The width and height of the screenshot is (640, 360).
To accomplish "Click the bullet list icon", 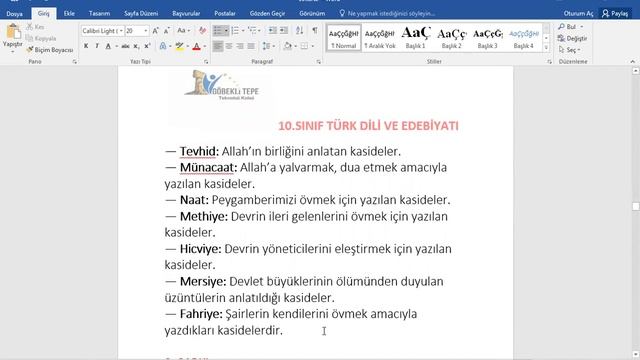I will 218,31.
